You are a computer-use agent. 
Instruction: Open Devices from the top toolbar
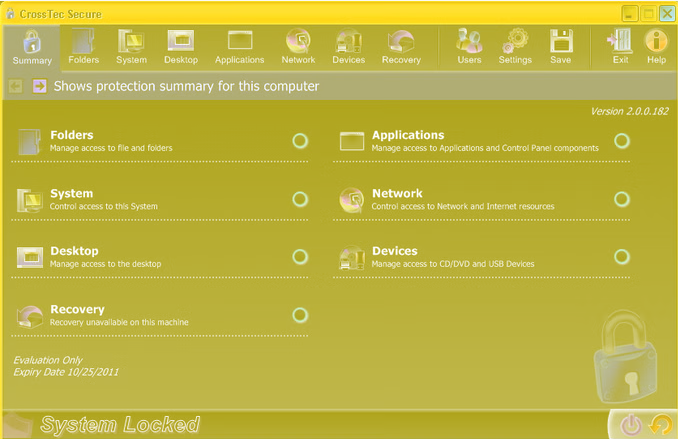[349, 47]
